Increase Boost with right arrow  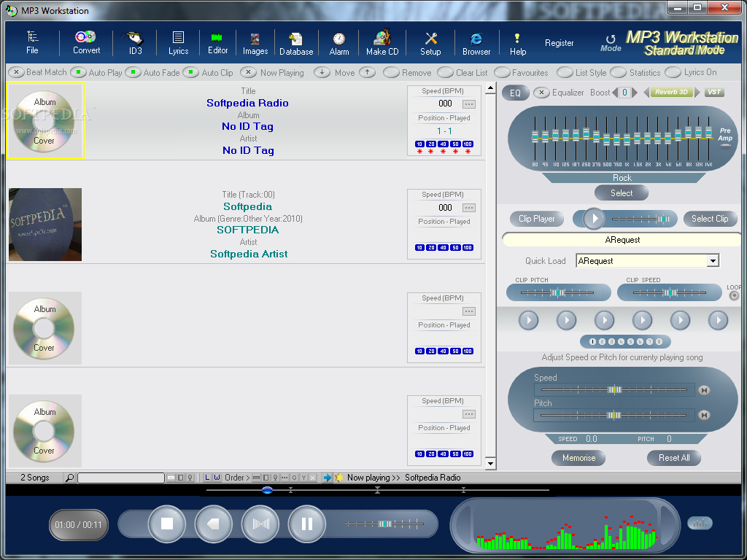(635, 93)
